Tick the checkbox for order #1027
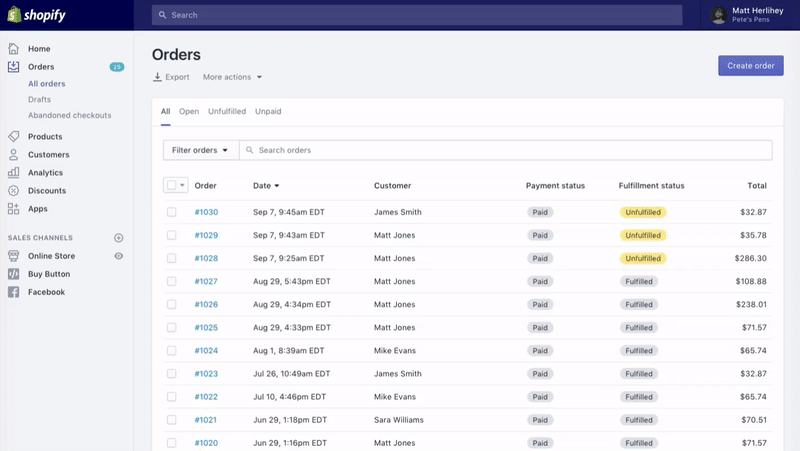 [x=171, y=282]
